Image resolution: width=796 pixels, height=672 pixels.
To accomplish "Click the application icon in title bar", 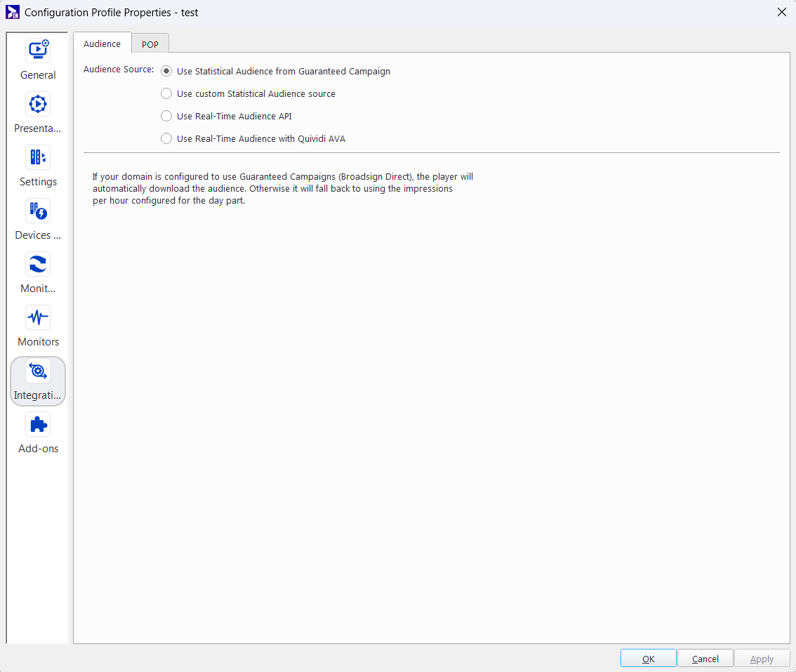I will click(12, 12).
